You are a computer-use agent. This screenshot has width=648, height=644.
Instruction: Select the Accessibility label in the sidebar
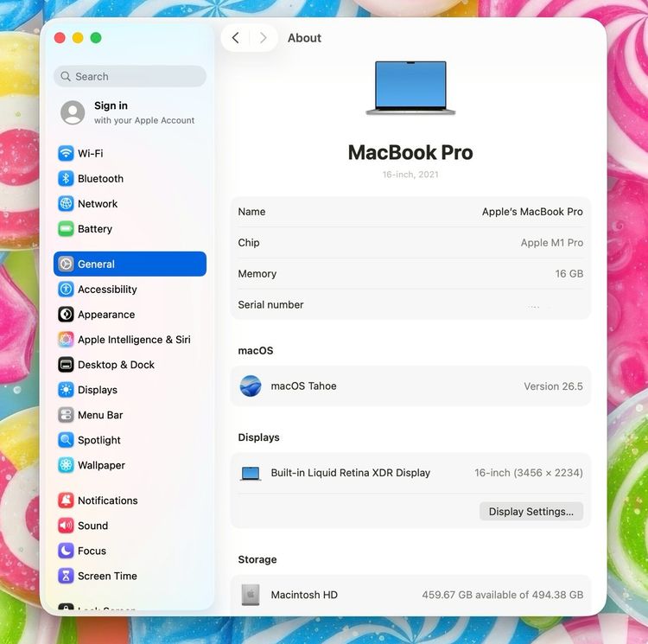point(107,290)
